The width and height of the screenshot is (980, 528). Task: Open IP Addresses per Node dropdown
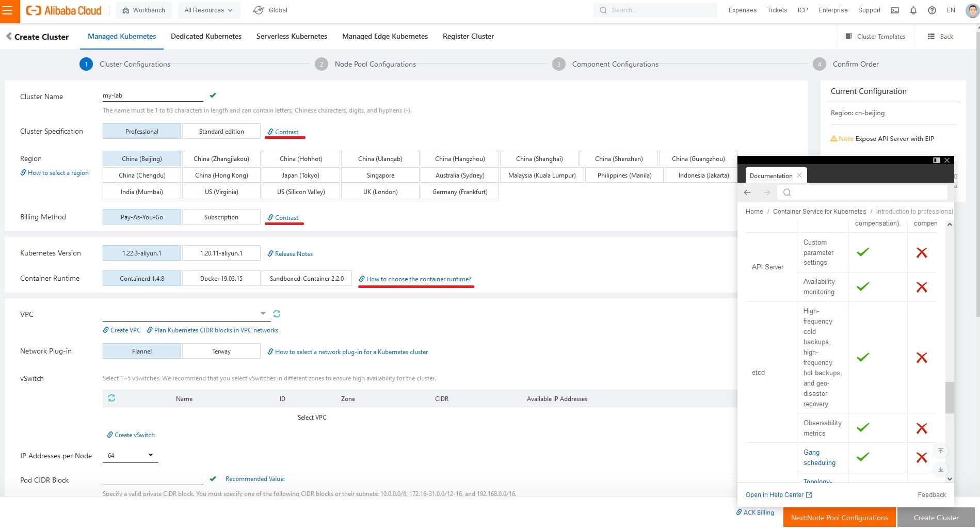click(x=151, y=455)
